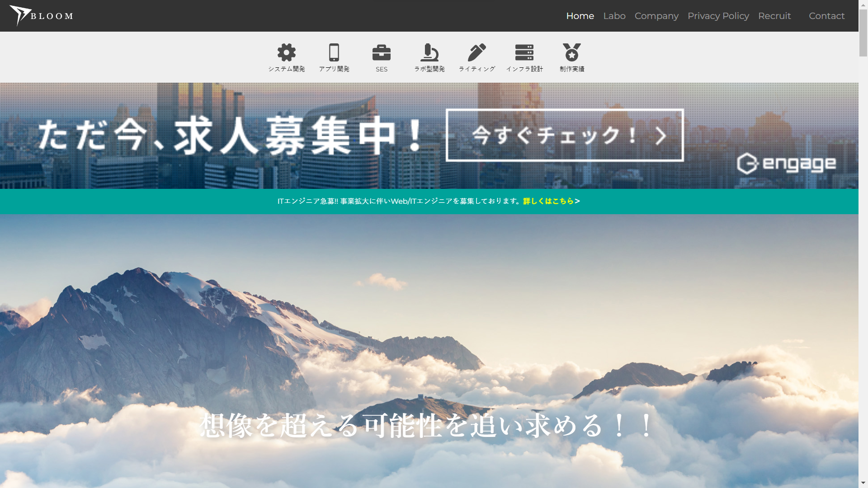The height and width of the screenshot is (488, 868).
Task: Click the engage logo on banner
Action: tap(786, 164)
